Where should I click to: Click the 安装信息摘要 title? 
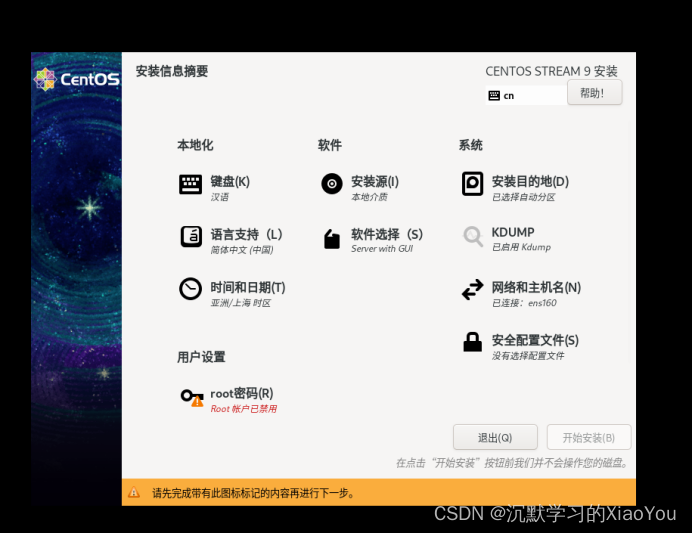click(172, 71)
